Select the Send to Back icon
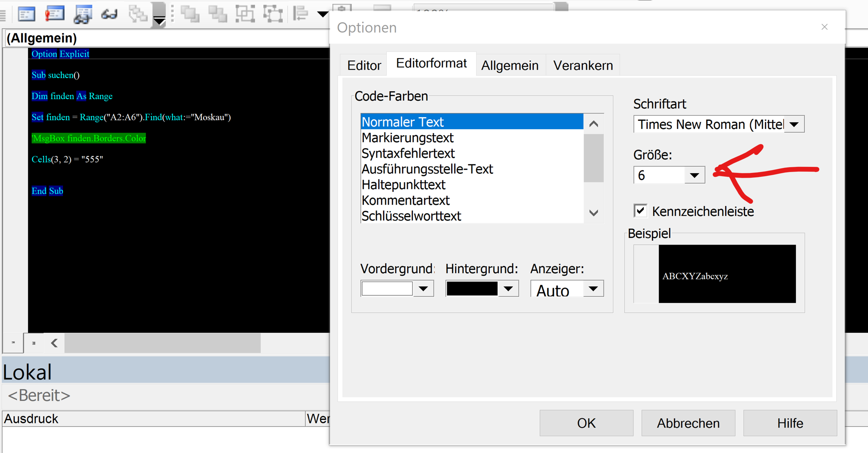This screenshot has width=868, height=453. coord(218,14)
